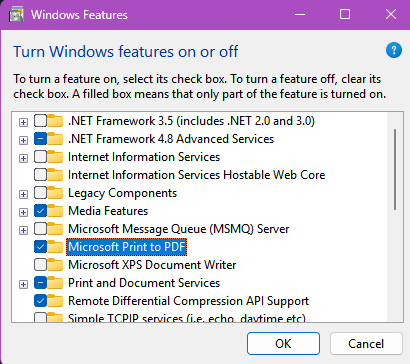The width and height of the screenshot is (410, 364).
Task: Open the help question mark icon
Action: pyautogui.click(x=394, y=50)
